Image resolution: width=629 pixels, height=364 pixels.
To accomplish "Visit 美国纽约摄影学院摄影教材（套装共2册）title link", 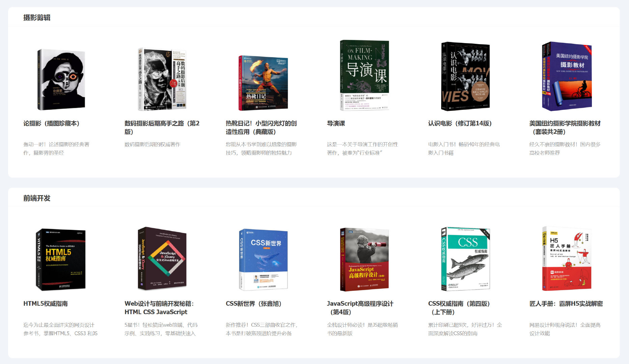I will (565, 127).
